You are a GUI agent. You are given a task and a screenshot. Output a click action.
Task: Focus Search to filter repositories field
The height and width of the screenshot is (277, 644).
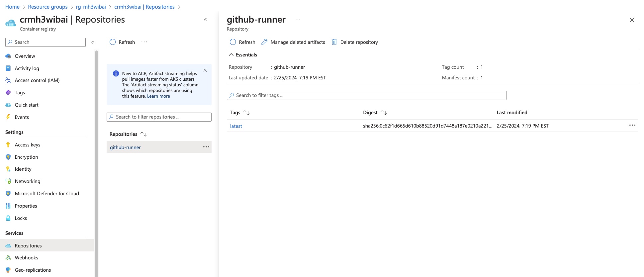pyautogui.click(x=159, y=117)
